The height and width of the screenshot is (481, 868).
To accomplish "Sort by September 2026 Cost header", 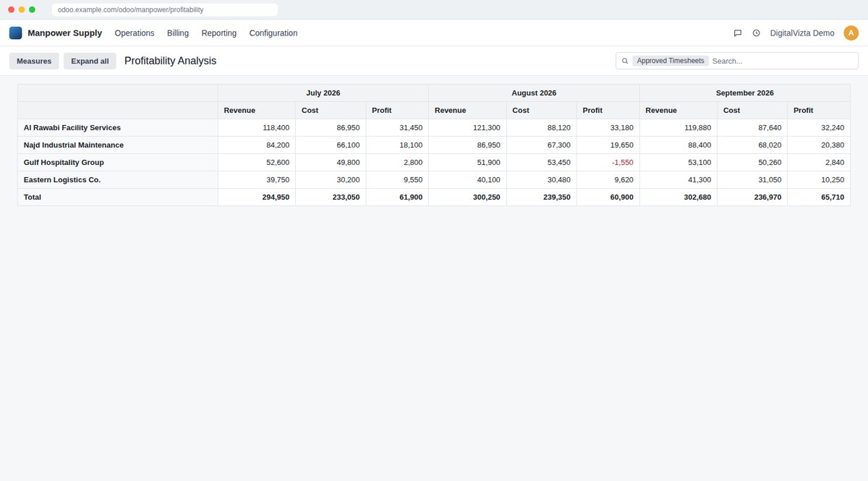I will coord(752,110).
